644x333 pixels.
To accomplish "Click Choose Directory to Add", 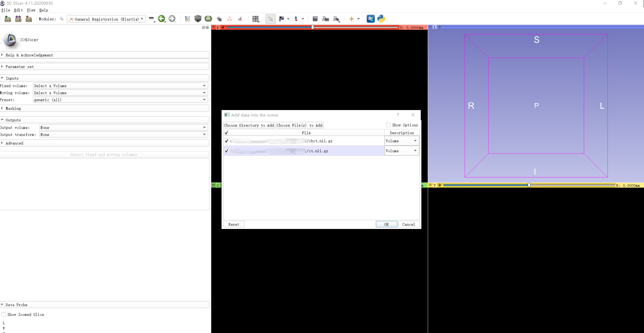I will [249, 125].
